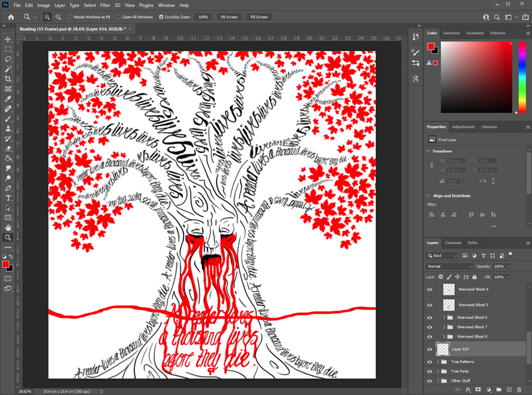Click the delete layer trash icon
The image size is (532, 395).
[x=519, y=389]
